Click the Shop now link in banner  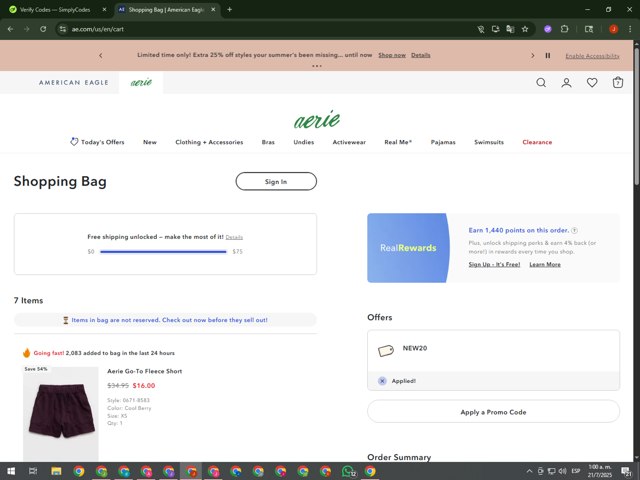(x=392, y=55)
